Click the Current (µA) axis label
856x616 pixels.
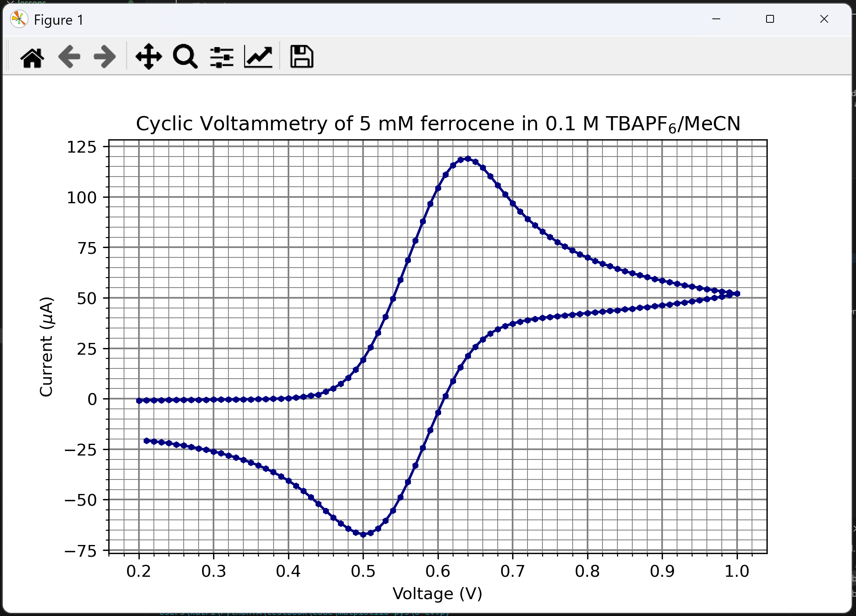pyautogui.click(x=46, y=347)
